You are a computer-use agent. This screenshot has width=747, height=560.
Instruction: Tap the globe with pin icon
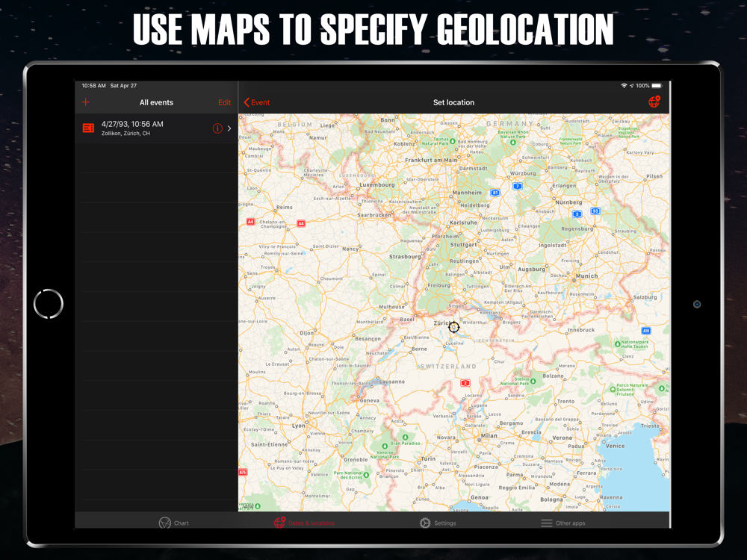(654, 102)
